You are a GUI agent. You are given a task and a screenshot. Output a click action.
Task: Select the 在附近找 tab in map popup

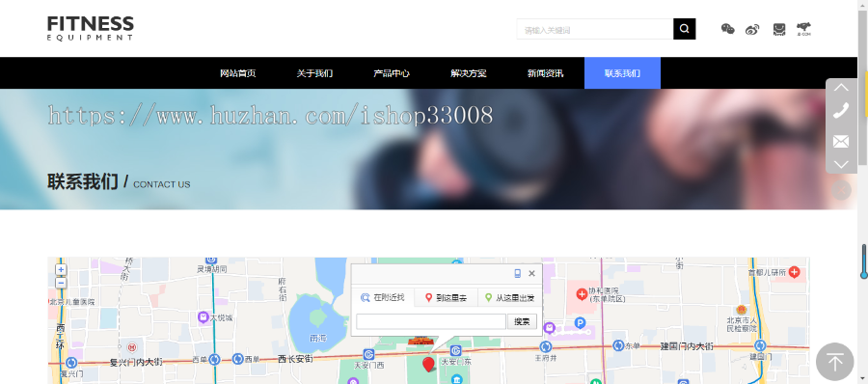point(383,297)
